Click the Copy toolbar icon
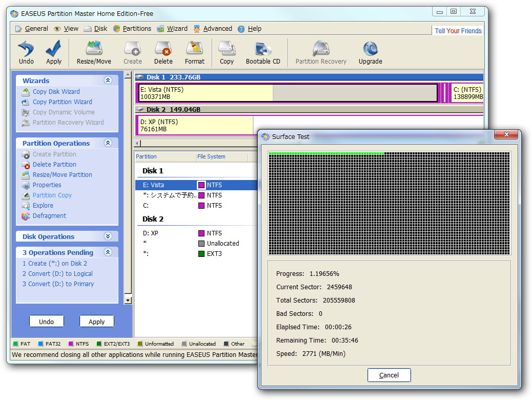 pos(227,51)
